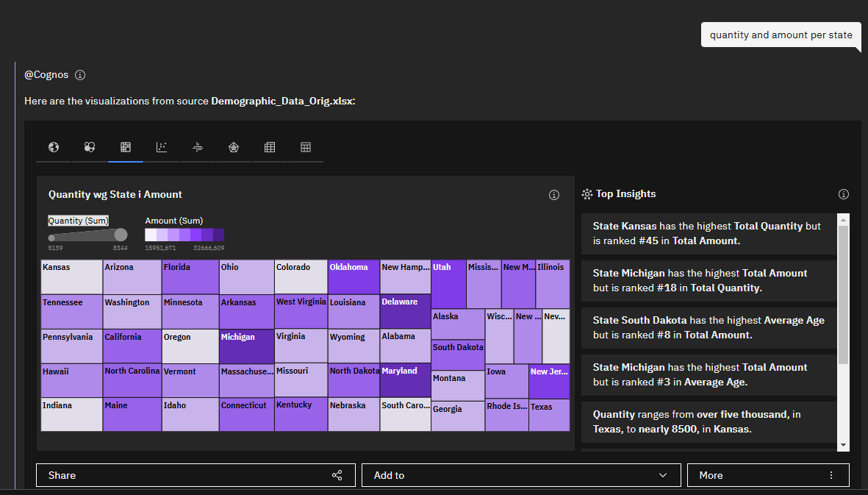Select the Quantity ranges insight card

[709, 422]
